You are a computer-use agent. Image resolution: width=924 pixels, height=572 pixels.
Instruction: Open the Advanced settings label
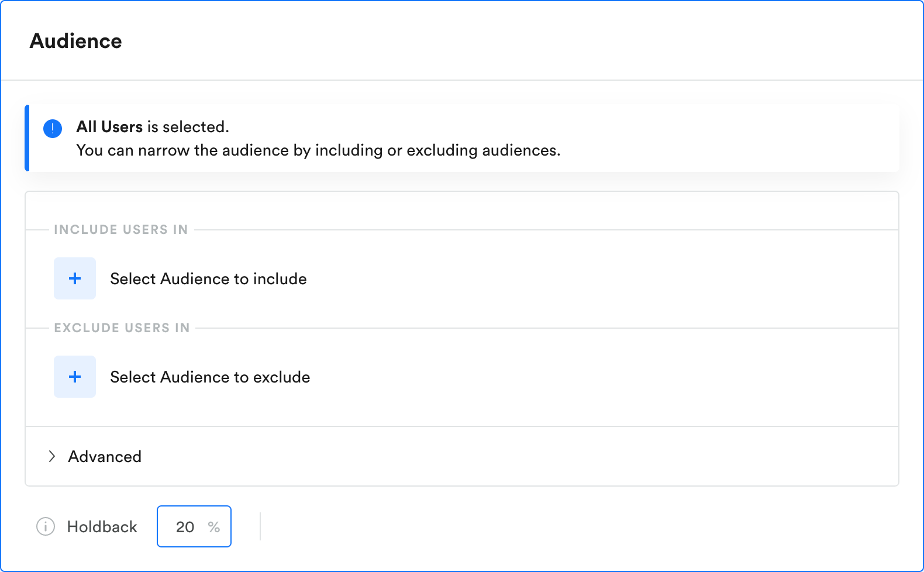[x=105, y=456]
